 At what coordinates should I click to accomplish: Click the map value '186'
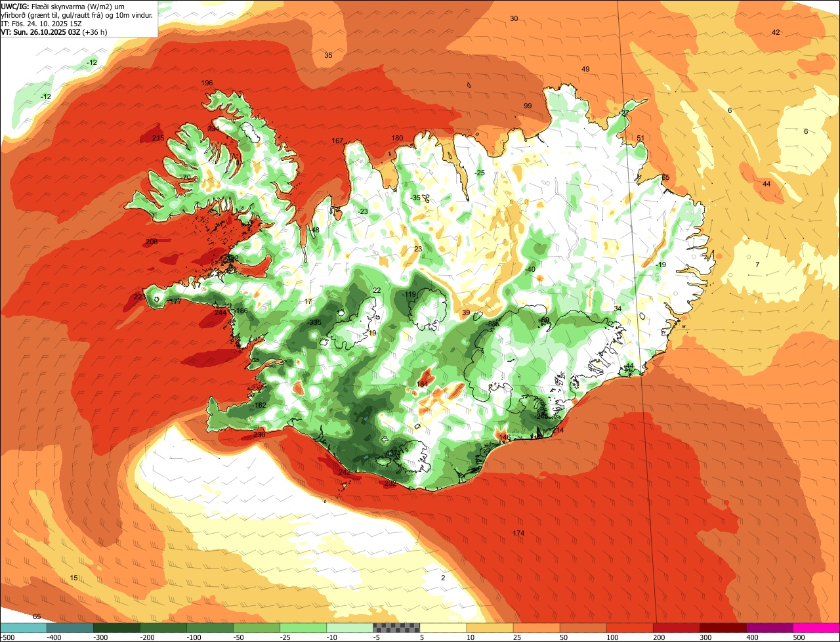click(242, 310)
